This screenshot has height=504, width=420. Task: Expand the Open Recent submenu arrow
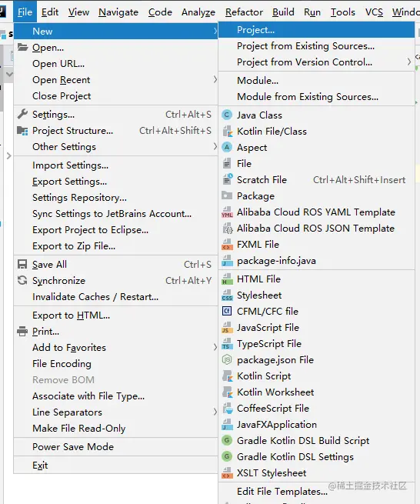click(215, 79)
